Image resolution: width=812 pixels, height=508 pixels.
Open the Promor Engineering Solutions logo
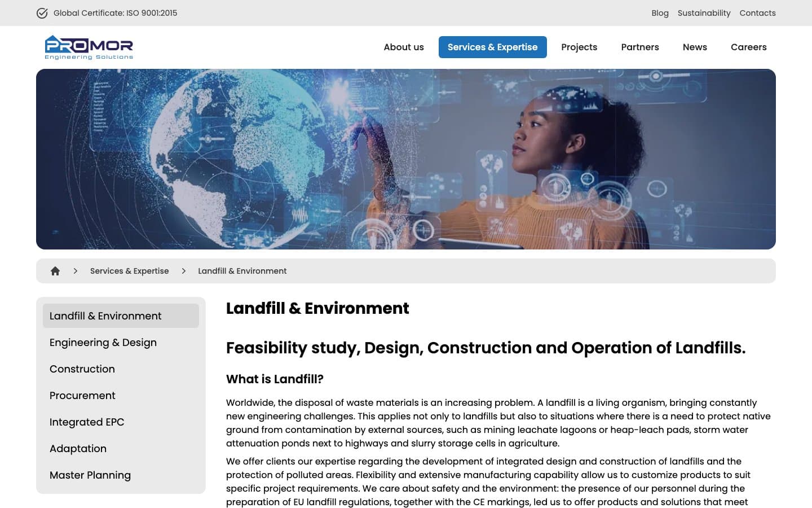point(89,47)
